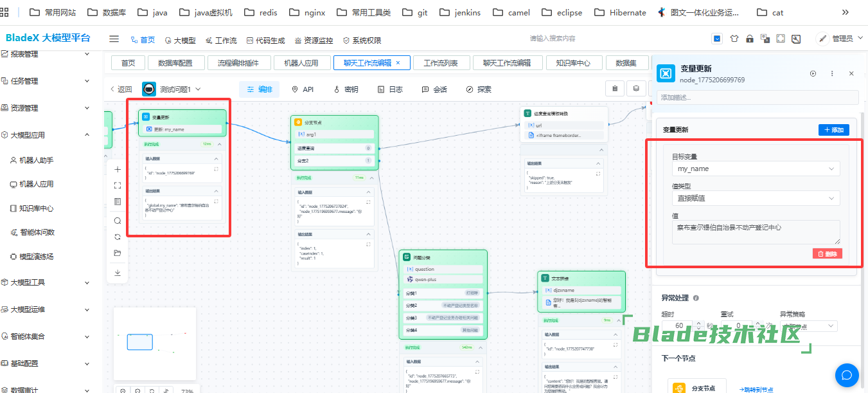
Task: Collapse the 大模型应用 sidebar group
Action: 87,135
